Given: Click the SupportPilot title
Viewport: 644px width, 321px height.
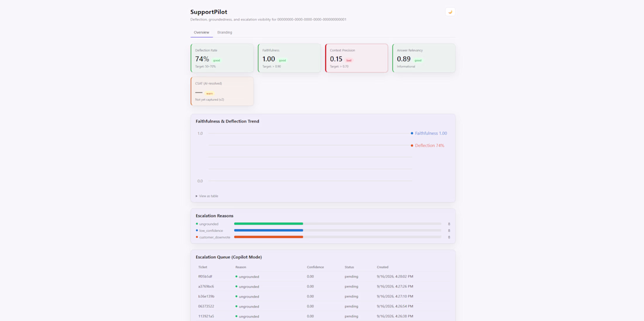Looking at the screenshot, I should pos(208,12).
